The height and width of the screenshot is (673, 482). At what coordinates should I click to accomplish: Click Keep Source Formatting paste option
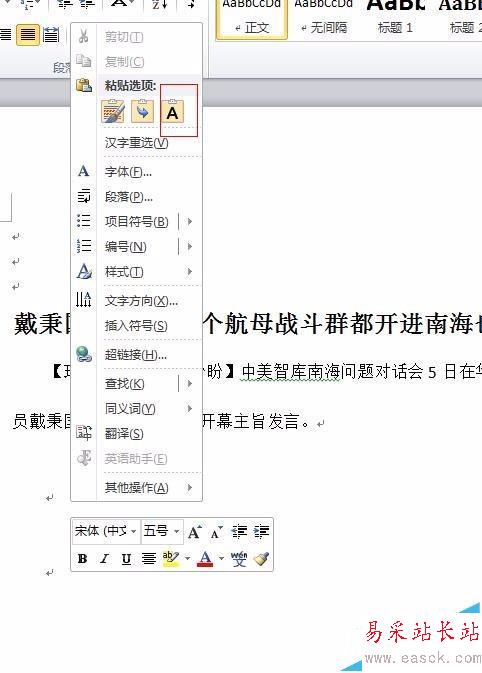coord(113,112)
